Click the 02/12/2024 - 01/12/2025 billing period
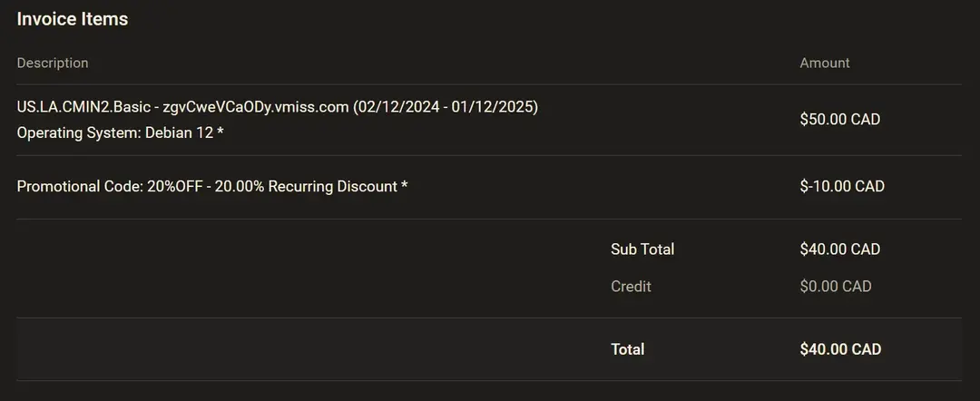Screen dimensions: 980x401 pos(447,107)
